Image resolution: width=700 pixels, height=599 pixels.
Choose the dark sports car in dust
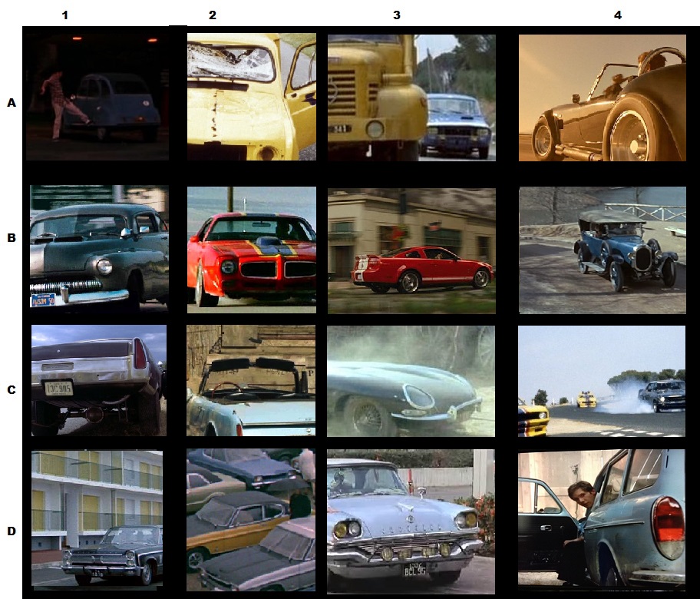tap(411, 380)
